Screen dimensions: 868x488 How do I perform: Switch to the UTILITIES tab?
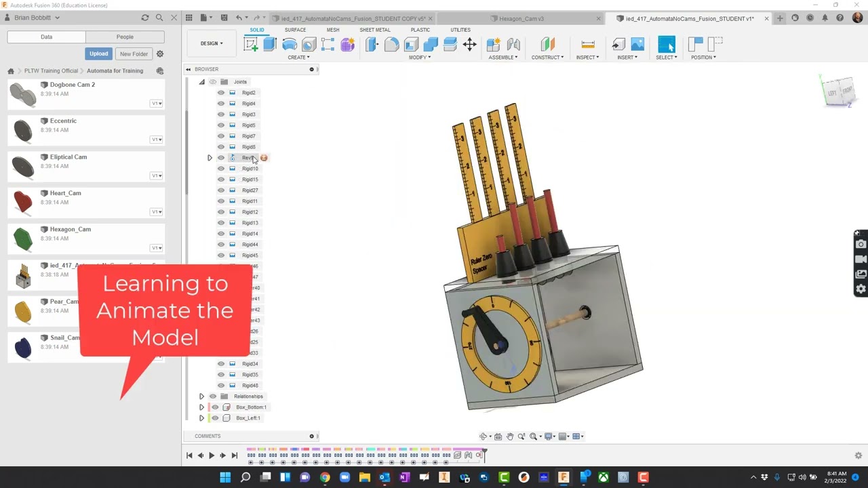(460, 30)
